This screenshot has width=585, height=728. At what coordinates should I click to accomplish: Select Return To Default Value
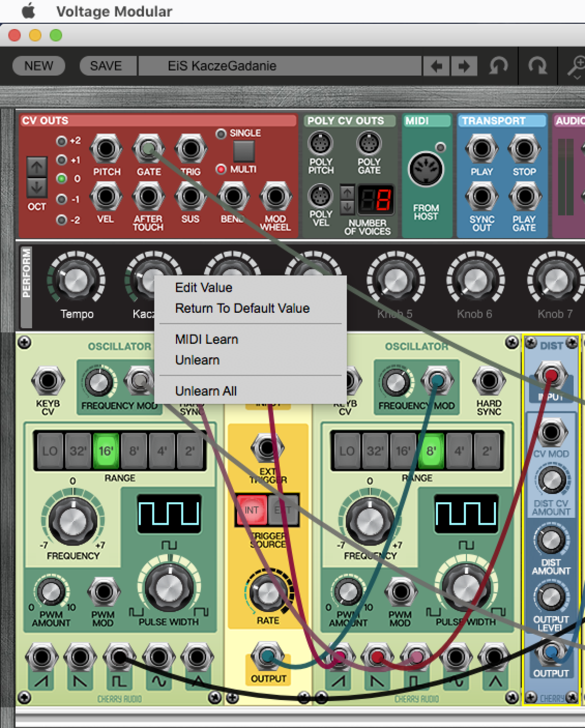[x=242, y=308]
